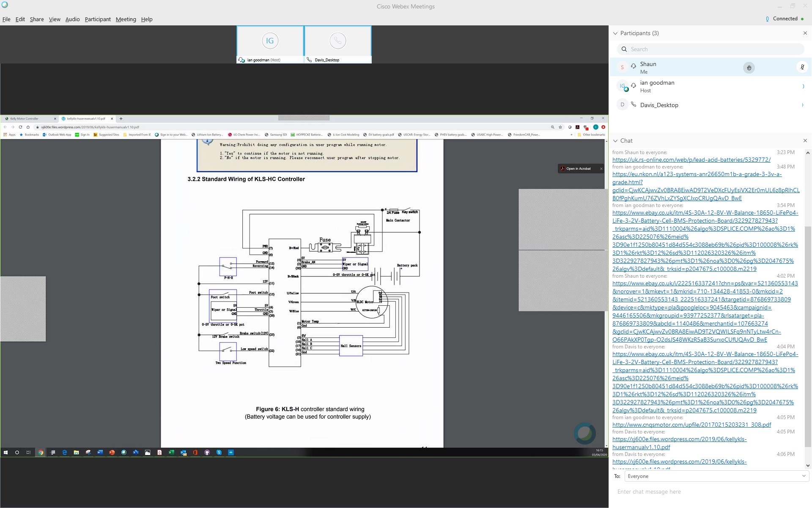Click the headset audio icon beside Shaun

[634, 66]
